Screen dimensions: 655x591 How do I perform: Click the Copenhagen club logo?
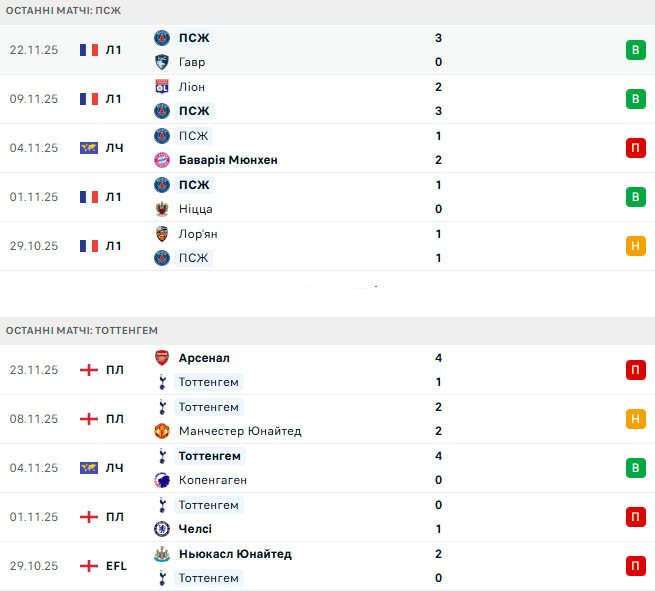click(162, 480)
